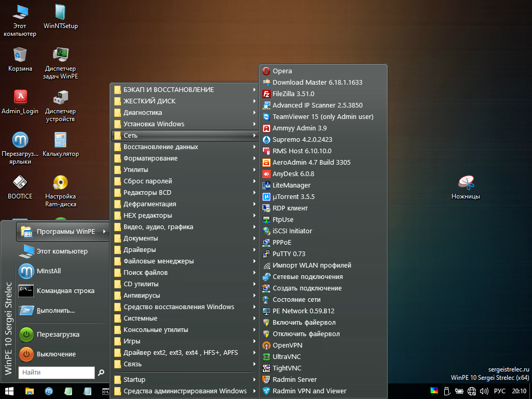The height and width of the screenshot is (399, 532).
Task: Open Командная строка from start menu
Action: (63, 291)
